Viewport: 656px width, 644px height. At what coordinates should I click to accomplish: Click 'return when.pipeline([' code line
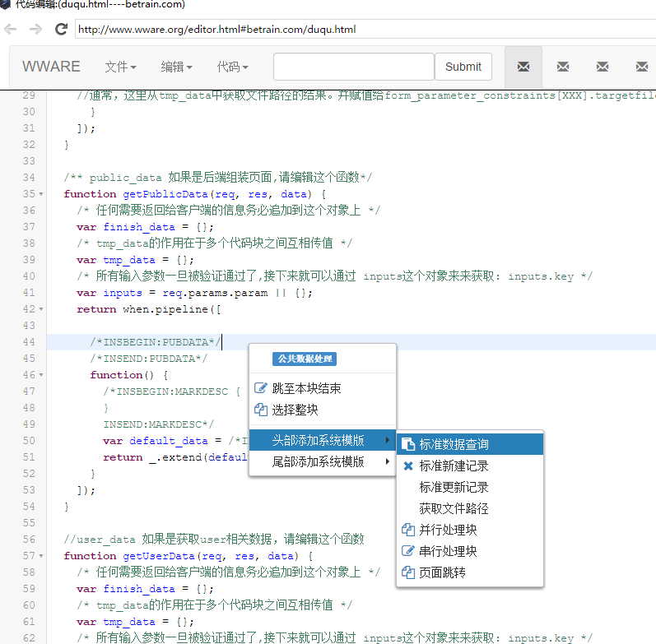(x=148, y=309)
